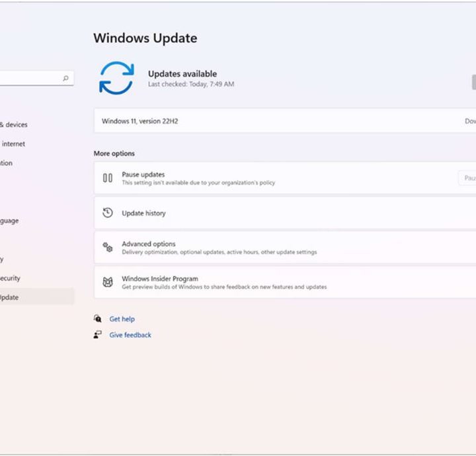476x456 pixels.
Task: Open Give feedback link
Action: (x=130, y=335)
